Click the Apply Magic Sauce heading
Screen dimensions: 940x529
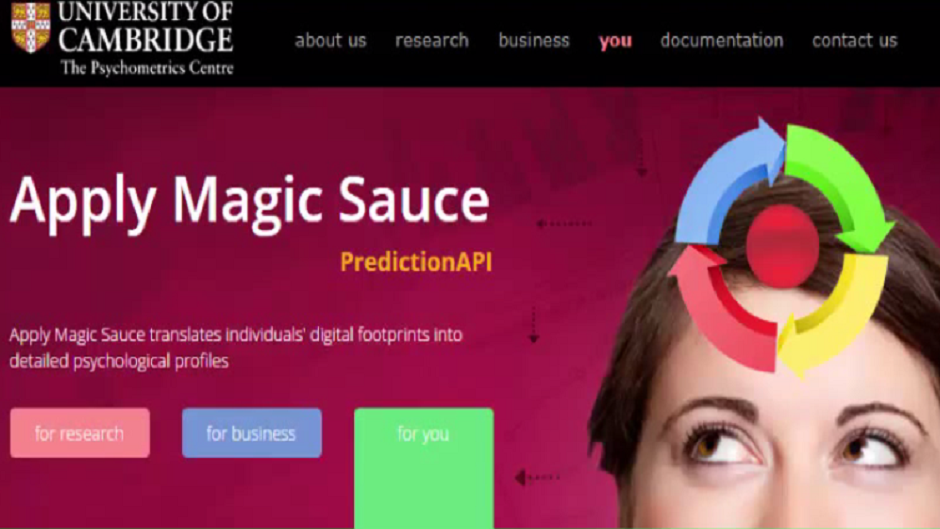250,201
